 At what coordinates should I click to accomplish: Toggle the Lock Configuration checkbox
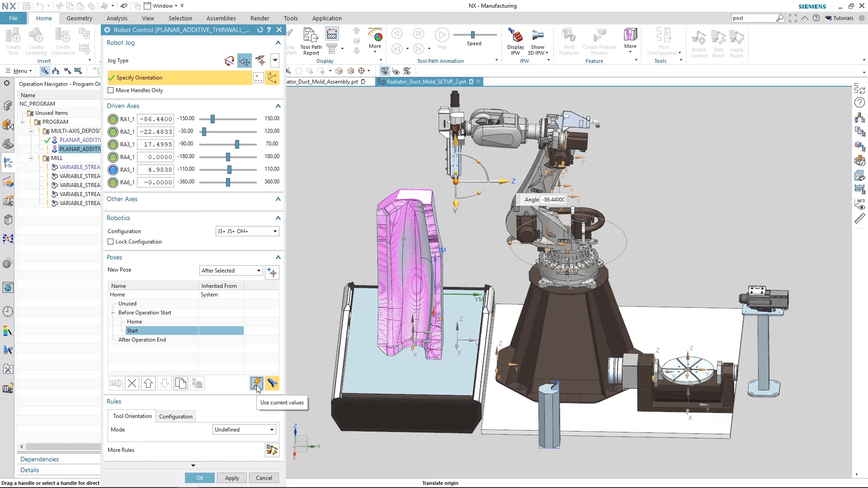pyautogui.click(x=111, y=242)
